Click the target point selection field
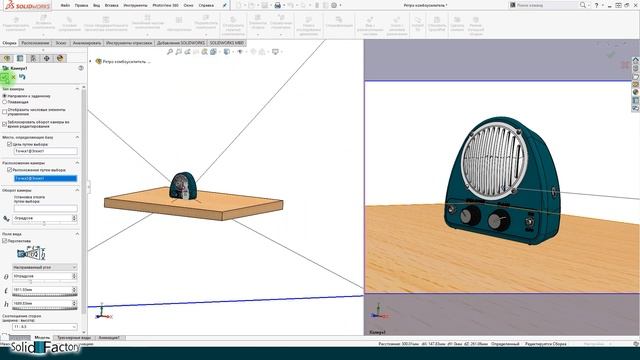Viewport: 640px width, 360px height. pos(45,151)
